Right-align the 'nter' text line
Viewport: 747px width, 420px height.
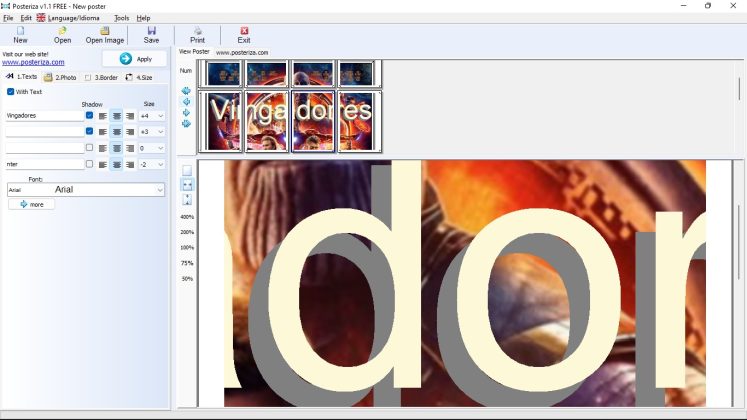tap(130, 165)
